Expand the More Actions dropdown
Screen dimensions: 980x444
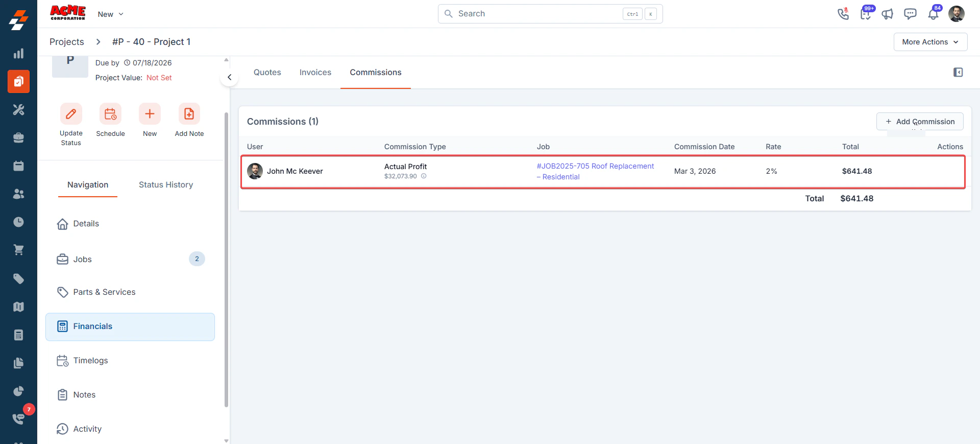coord(930,42)
